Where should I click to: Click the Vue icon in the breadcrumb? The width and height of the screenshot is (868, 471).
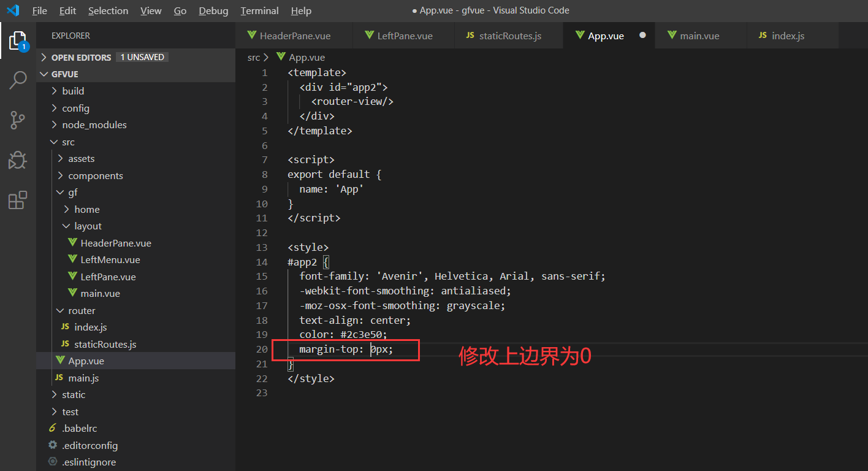coord(281,57)
